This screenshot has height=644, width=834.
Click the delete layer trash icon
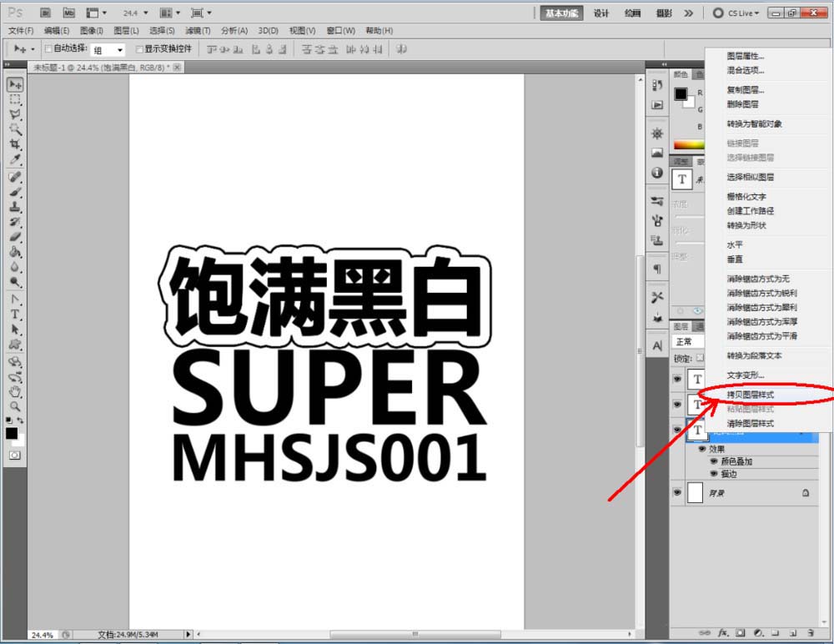point(811,633)
